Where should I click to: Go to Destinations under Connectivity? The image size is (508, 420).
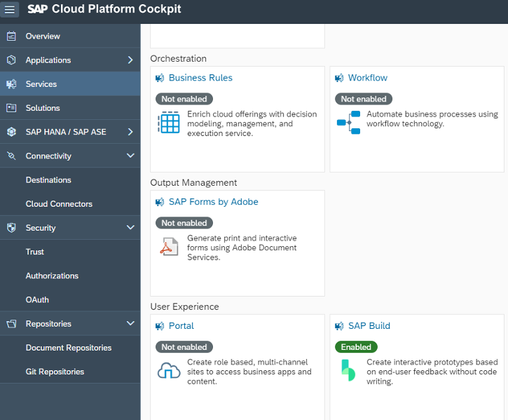tap(70, 180)
